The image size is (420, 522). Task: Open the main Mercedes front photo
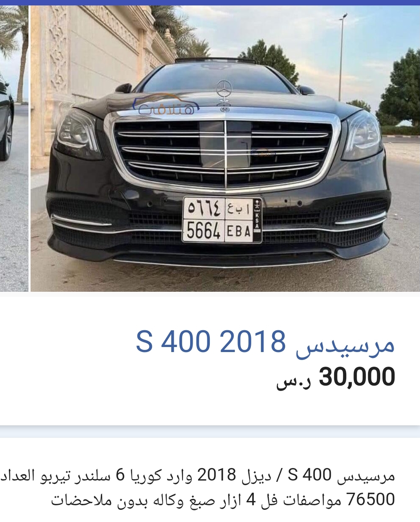225,149
